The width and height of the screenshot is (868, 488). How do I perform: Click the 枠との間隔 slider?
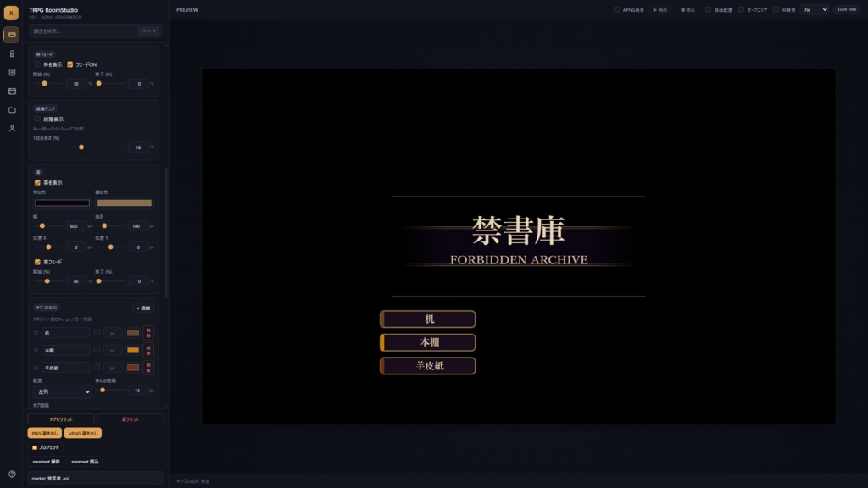110,390
